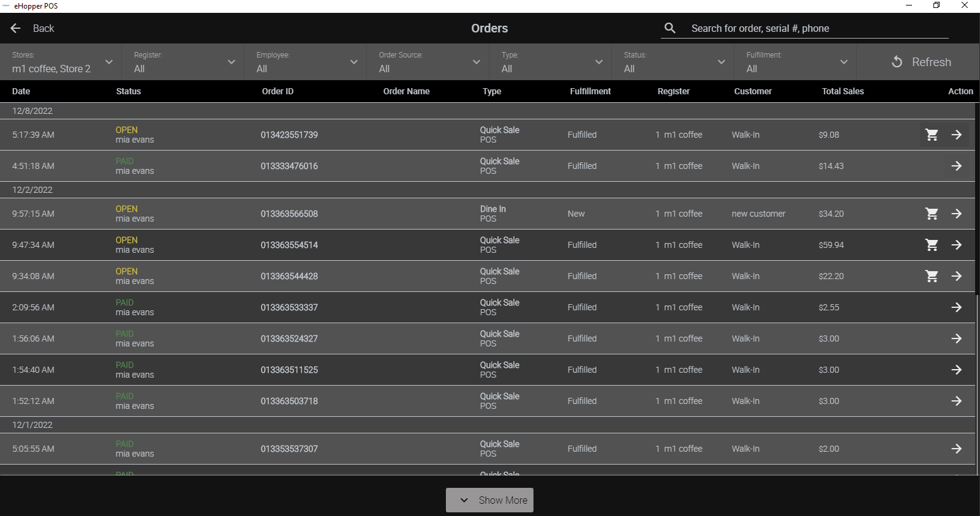Screen dimensions: 980x516
Task: Open cart for order 013423551739
Action: (932, 135)
